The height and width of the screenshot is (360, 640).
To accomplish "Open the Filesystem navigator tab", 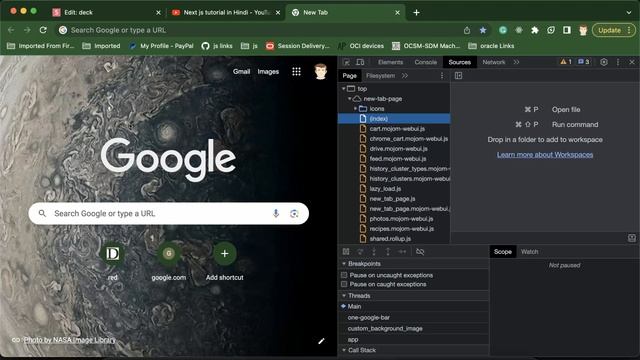I will 380,76.
